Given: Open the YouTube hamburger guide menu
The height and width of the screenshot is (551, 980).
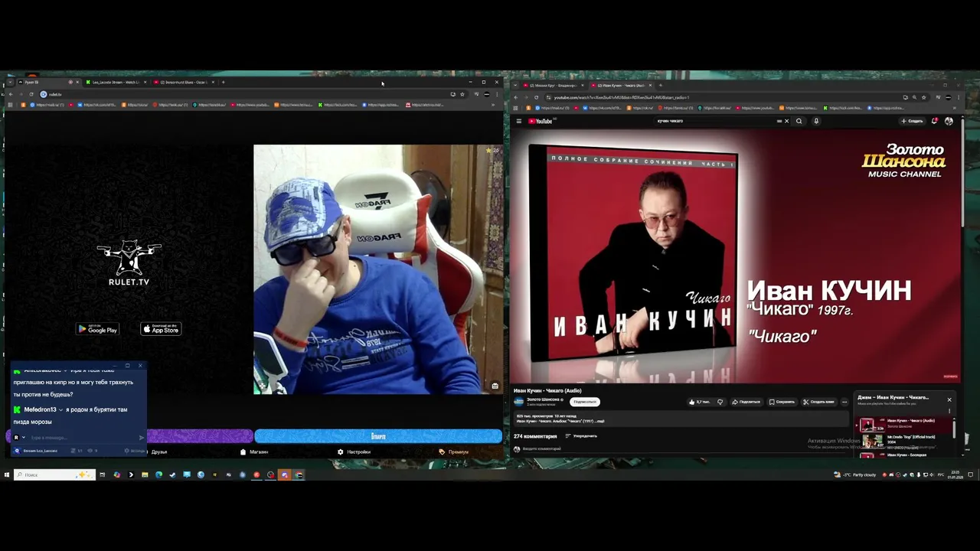Looking at the screenshot, I should pyautogui.click(x=518, y=121).
